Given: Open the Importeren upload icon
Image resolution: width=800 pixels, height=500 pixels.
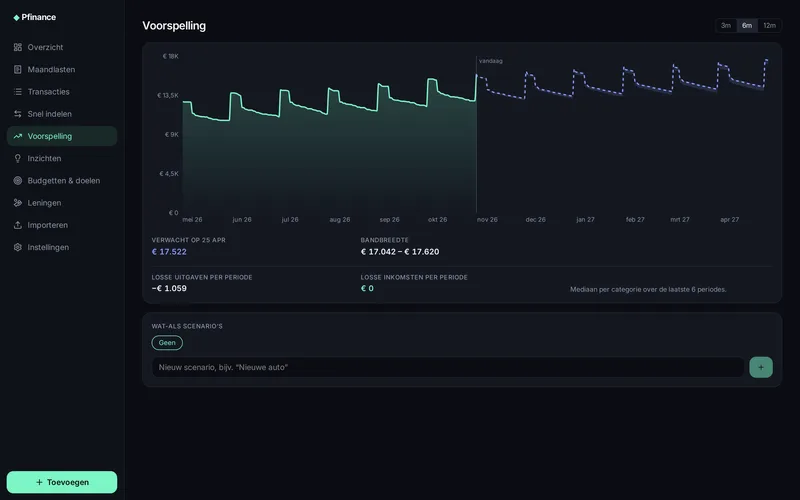Looking at the screenshot, I should 18,225.
